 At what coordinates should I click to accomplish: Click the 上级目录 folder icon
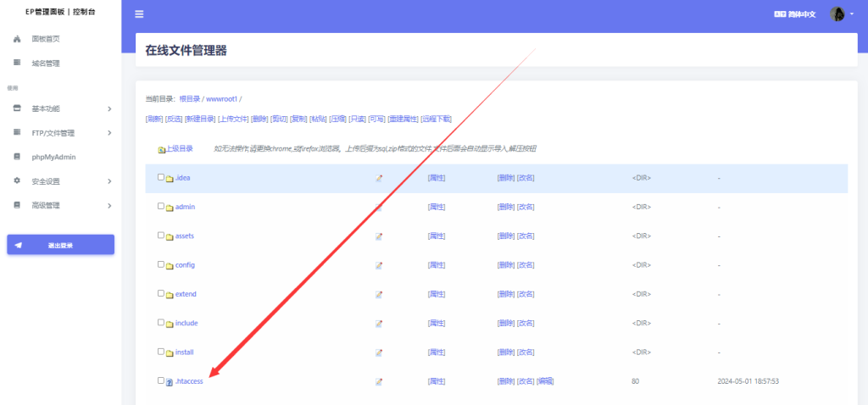(161, 149)
